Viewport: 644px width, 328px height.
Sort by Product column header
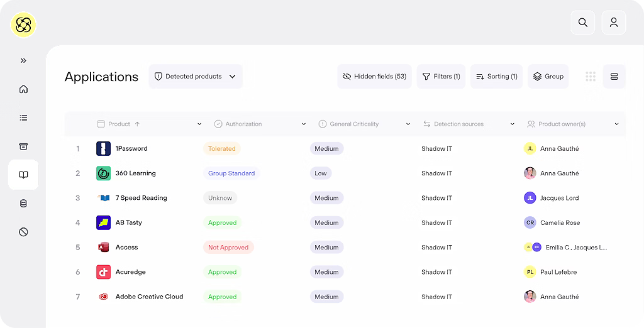coord(119,124)
